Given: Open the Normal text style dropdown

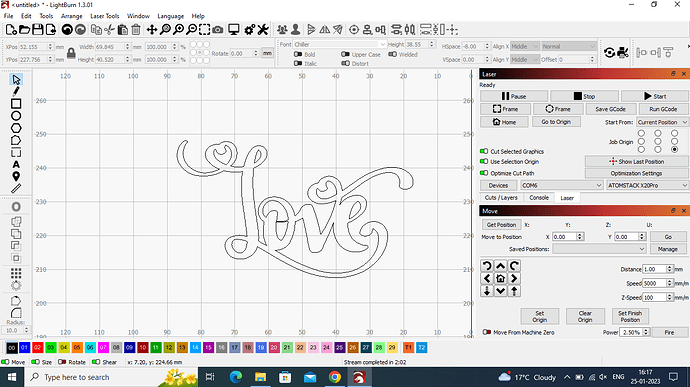Looking at the screenshot, I should [x=569, y=46].
